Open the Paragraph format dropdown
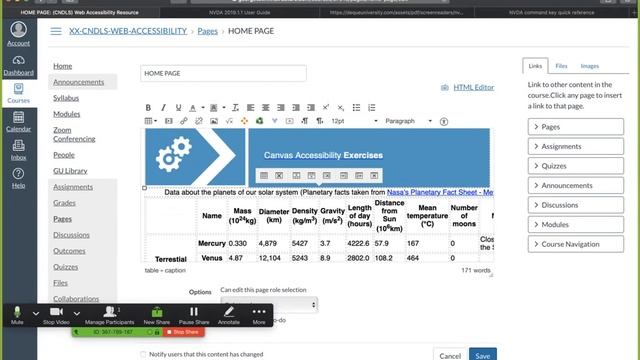 click(x=408, y=121)
